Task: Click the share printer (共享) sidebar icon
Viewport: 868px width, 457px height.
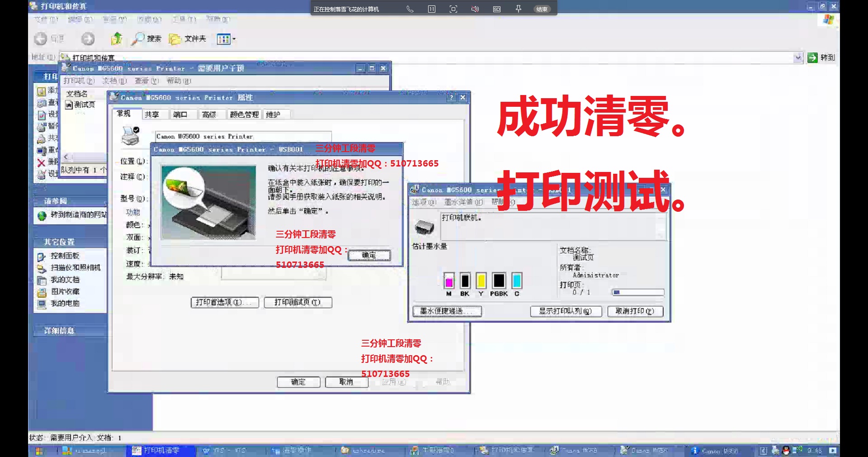Action: (x=42, y=138)
